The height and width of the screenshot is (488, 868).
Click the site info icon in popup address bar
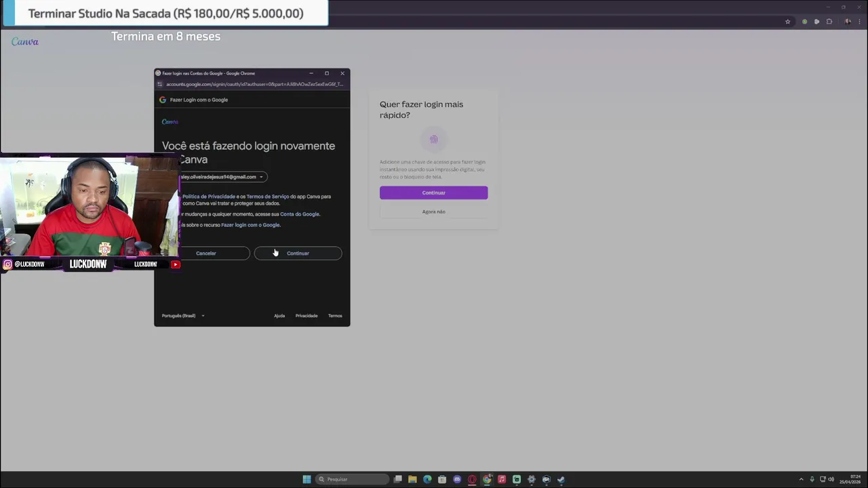pyautogui.click(x=160, y=84)
